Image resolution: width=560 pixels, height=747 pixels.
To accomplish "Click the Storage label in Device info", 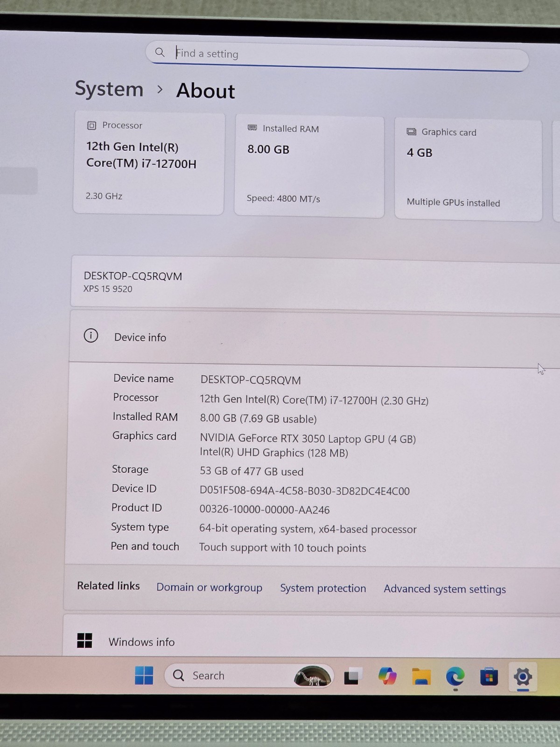I will tap(130, 469).
